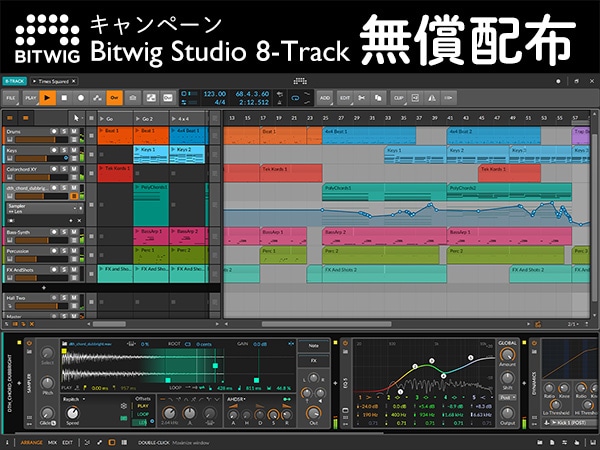Click the mirror/reverse icon after CLIP
The width and height of the screenshot is (600, 450).
coord(432,98)
